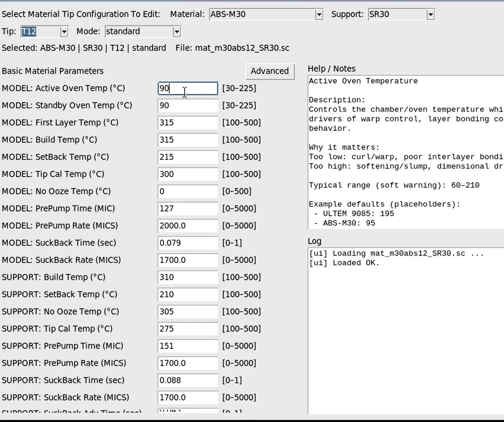Click the MODEL First Layer Temp field
Screen dimensions: 504x422
[187, 122]
